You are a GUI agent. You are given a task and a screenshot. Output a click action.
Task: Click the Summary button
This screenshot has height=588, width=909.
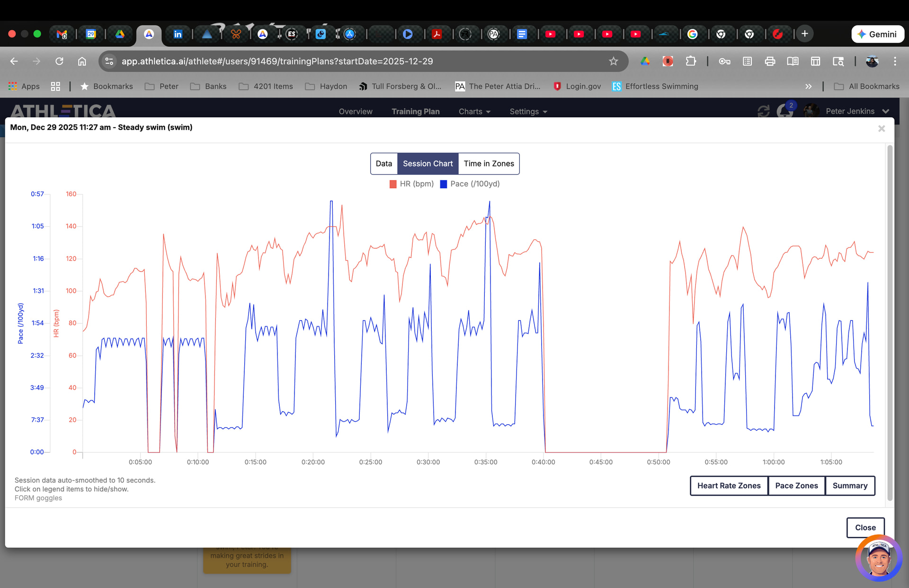[850, 486]
